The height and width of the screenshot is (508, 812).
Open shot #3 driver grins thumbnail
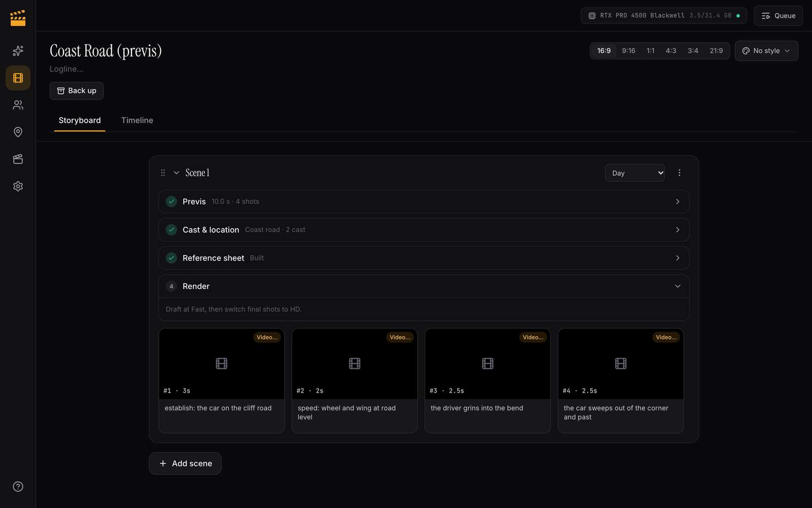[x=488, y=364]
